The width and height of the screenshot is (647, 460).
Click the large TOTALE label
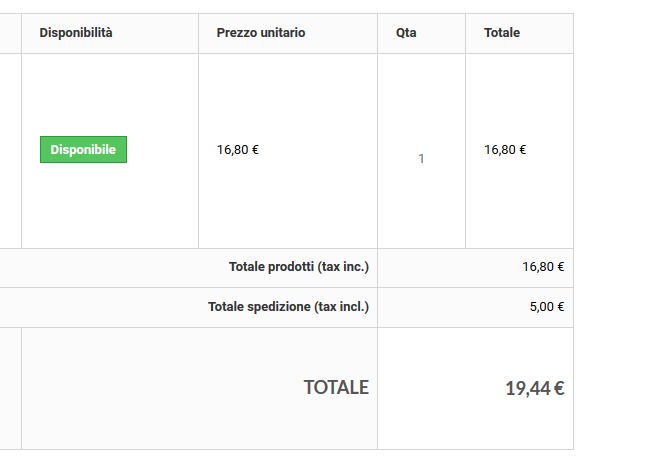336,387
